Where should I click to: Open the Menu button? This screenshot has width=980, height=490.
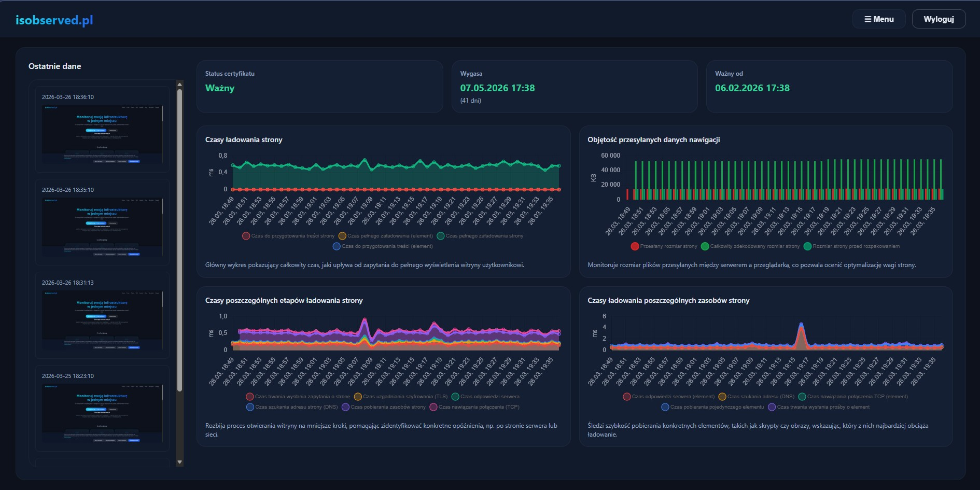(x=879, y=19)
